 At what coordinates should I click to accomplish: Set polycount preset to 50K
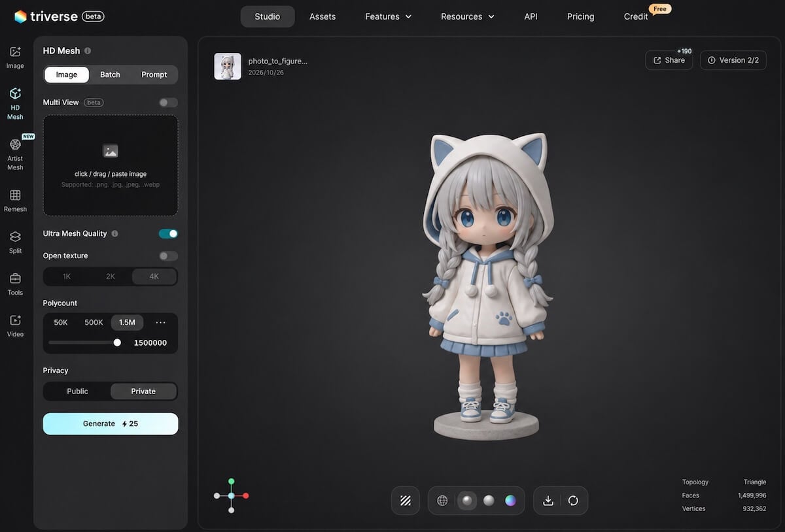[x=61, y=322]
